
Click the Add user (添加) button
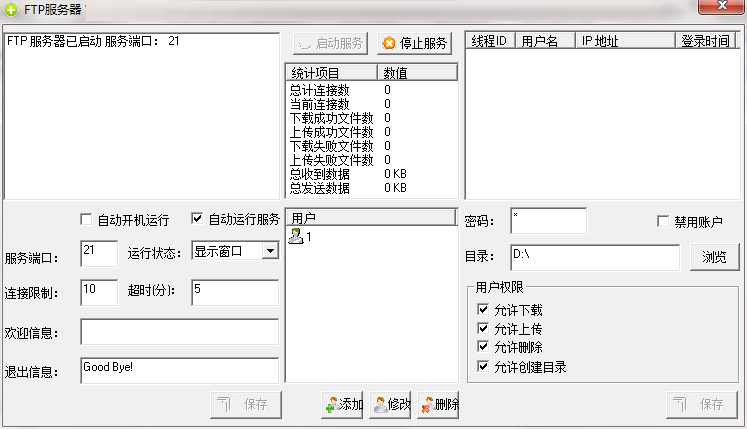click(x=343, y=404)
